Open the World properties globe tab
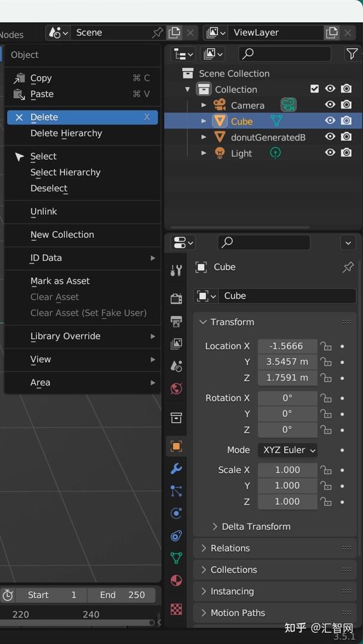This screenshot has height=644, width=363. click(176, 389)
